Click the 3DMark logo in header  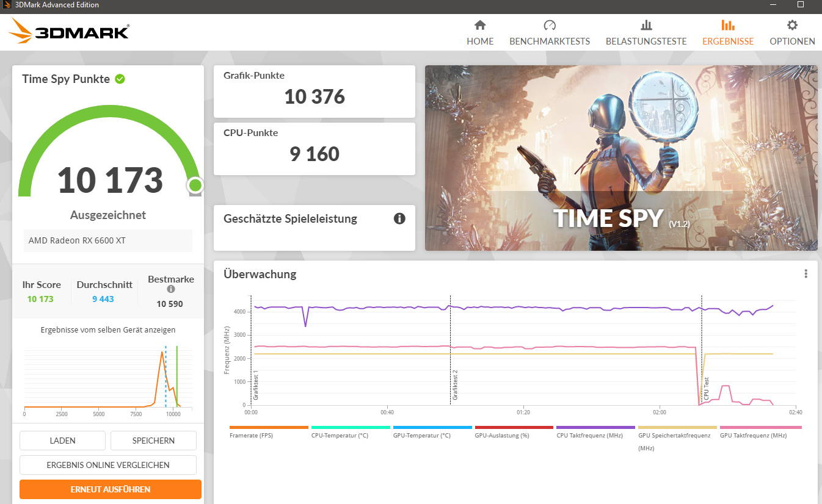[69, 31]
